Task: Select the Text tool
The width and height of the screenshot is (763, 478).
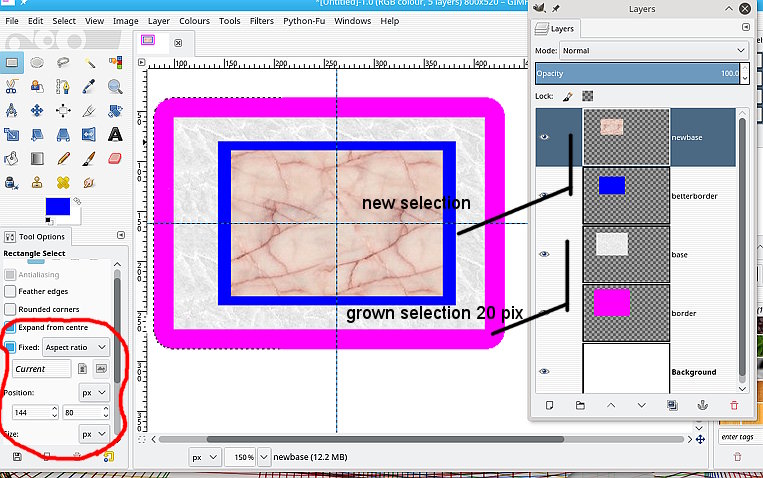Action: pos(115,134)
